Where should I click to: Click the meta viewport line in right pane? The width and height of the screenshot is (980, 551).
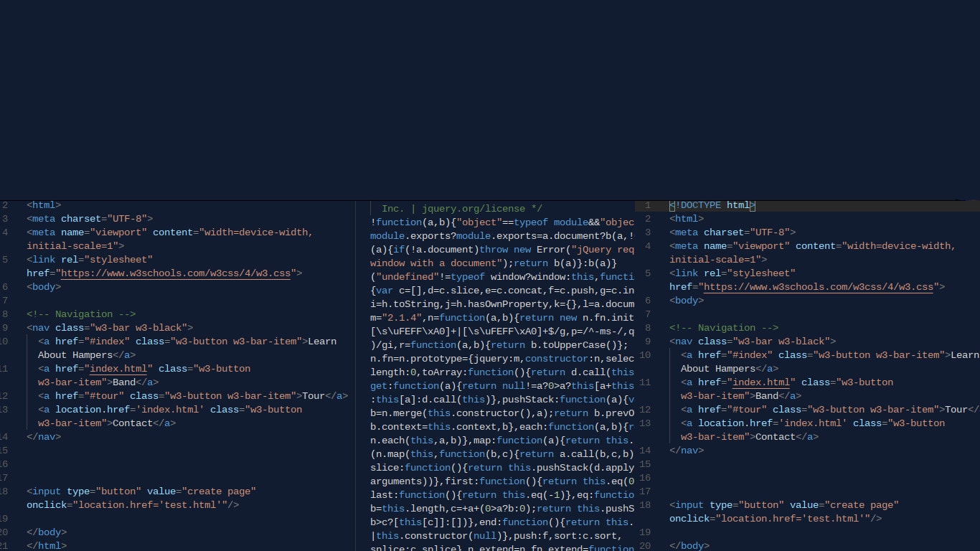(813, 246)
